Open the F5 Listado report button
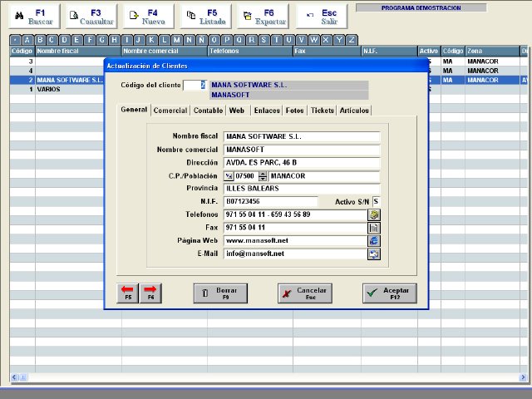The width and height of the screenshot is (532, 399). click(206, 17)
